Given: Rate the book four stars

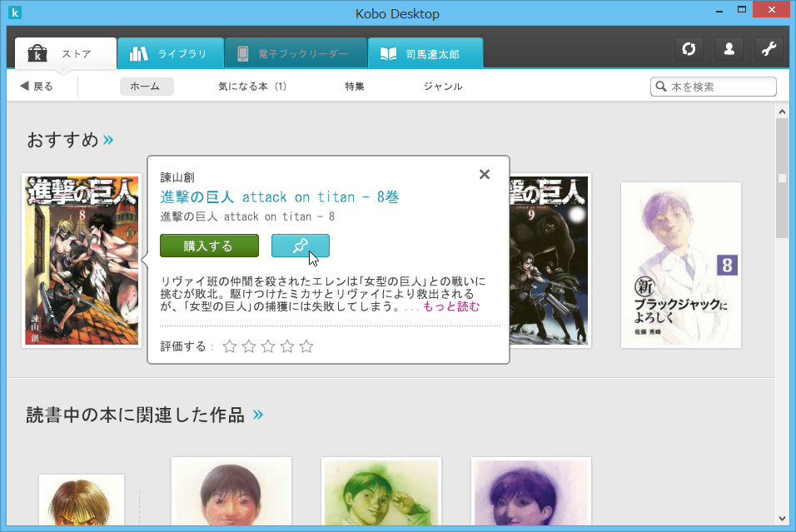Looking at the screenshot, I should click(x=287, y=346).
